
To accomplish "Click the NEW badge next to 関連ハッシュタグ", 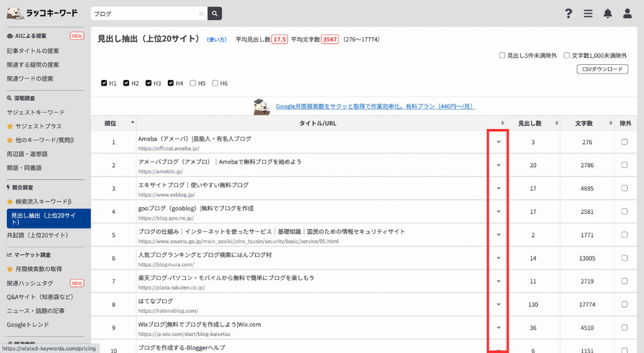I will (77, 283).
